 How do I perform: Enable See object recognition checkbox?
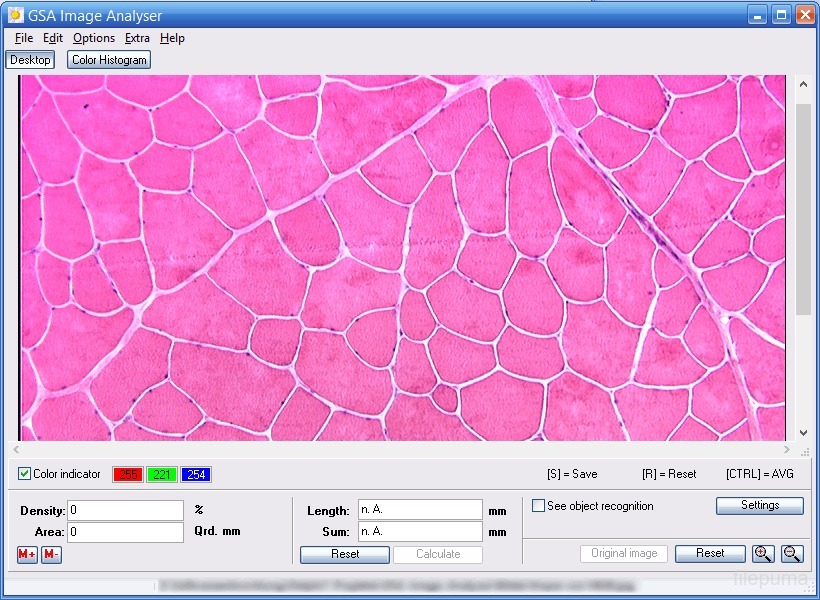(x=539, y=506)
